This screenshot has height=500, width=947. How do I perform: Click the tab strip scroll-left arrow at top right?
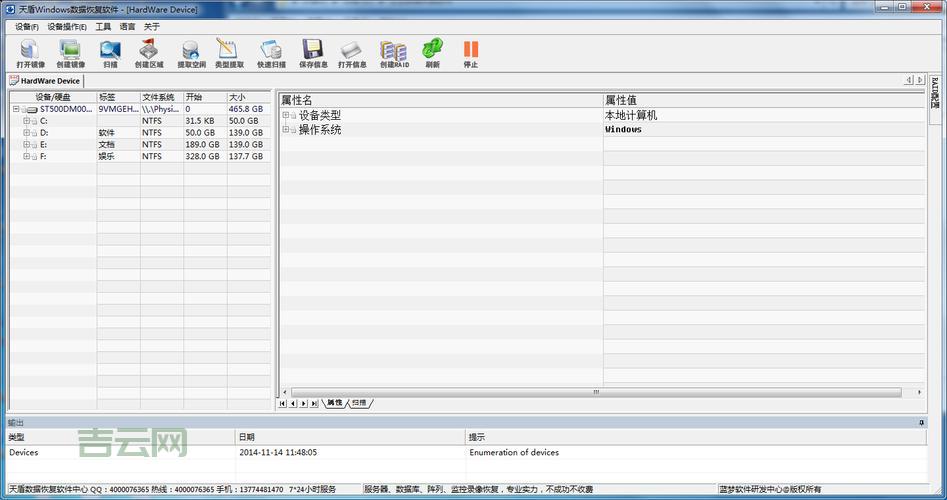point(908,80)
